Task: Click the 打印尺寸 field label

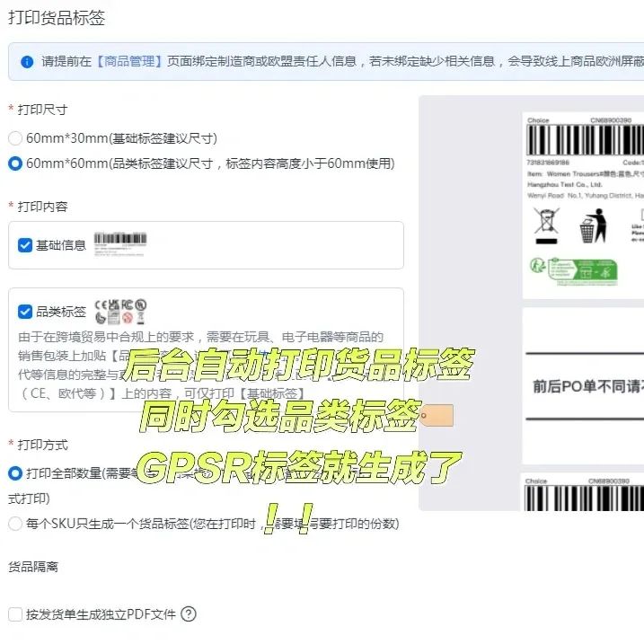Action: 42,110
